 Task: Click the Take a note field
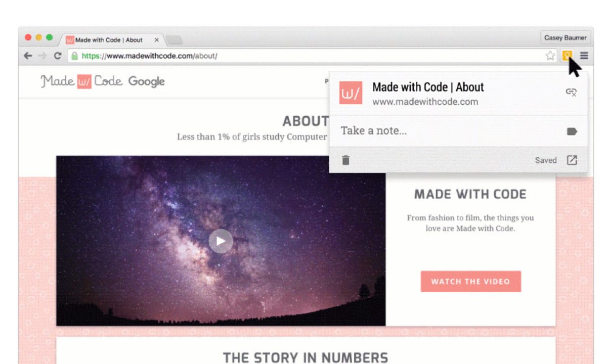coord(450,131)
